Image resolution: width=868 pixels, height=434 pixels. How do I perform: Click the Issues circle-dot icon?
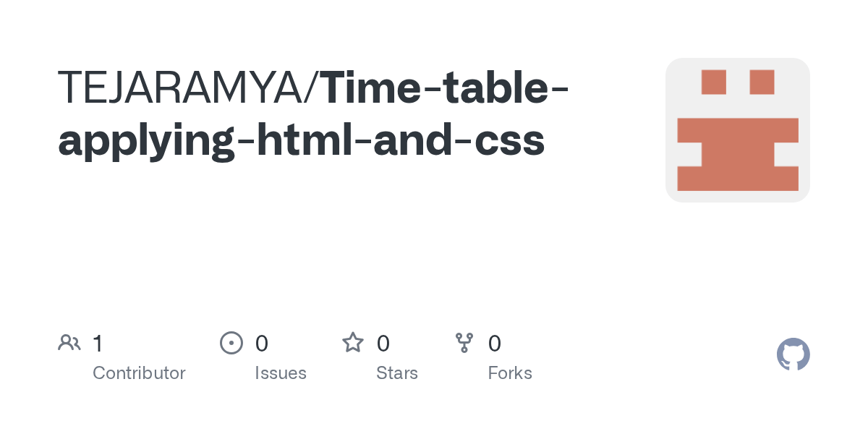click(231, 343)
